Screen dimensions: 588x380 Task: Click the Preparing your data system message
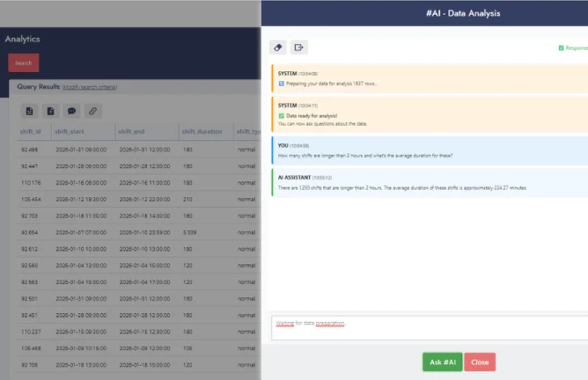coord(430,79)
